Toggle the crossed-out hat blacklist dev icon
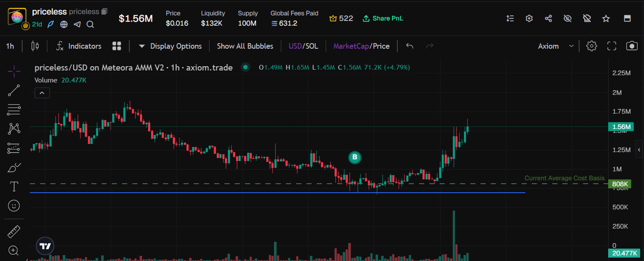Screen dimensions: 644x261 (x=587, y=18)
